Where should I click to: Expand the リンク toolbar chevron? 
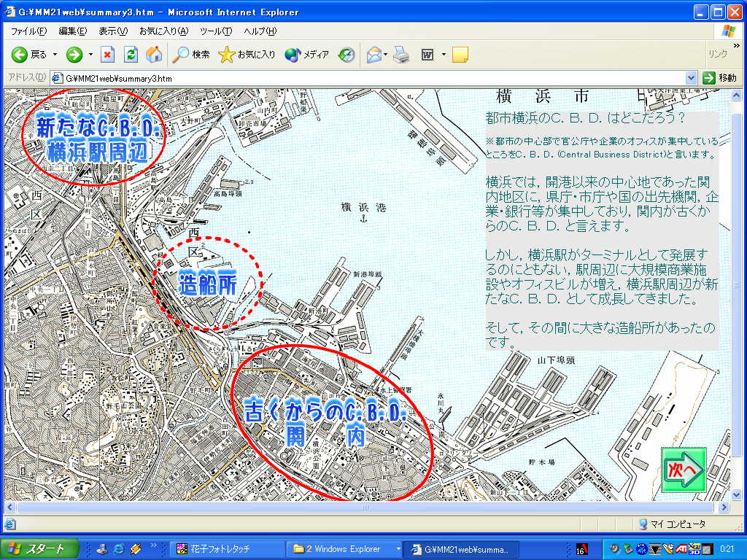(x=737, y=46)
